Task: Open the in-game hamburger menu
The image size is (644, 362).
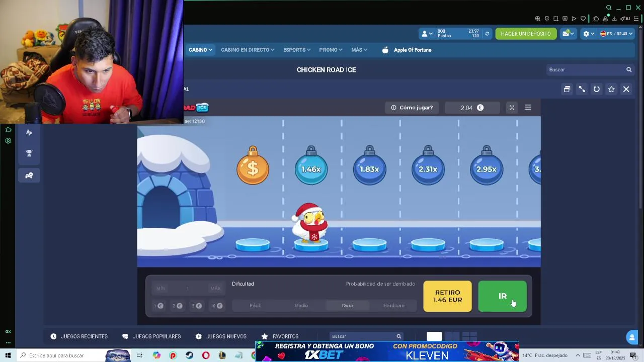Action: point(528,108)
